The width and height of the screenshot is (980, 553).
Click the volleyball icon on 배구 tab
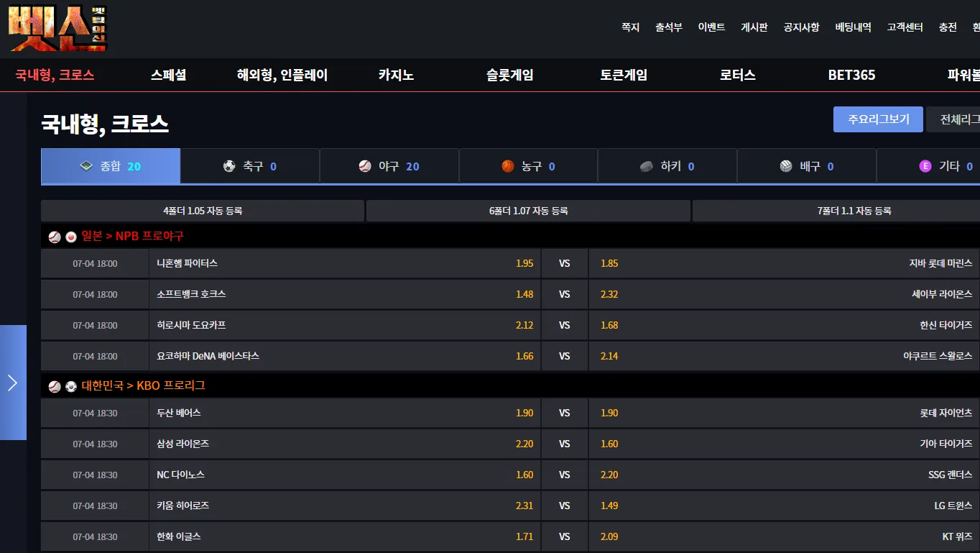pos(786,166)
